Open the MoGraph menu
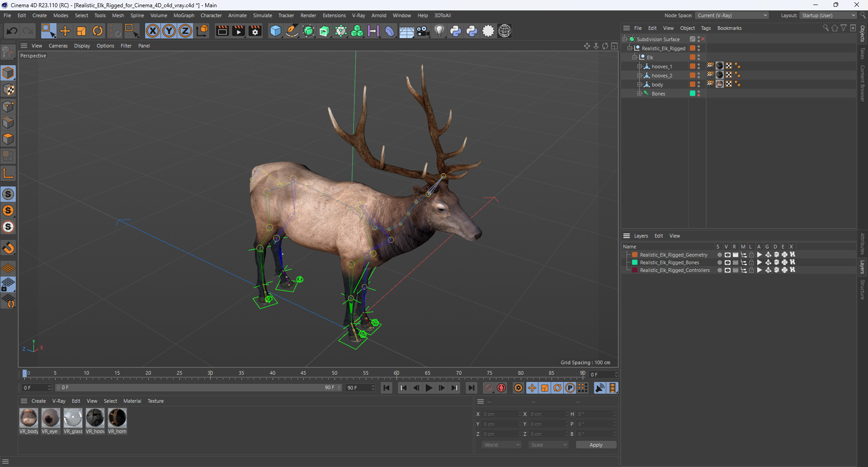The height and width of the screenshot is (467, 868). click(x=184, y=15)
